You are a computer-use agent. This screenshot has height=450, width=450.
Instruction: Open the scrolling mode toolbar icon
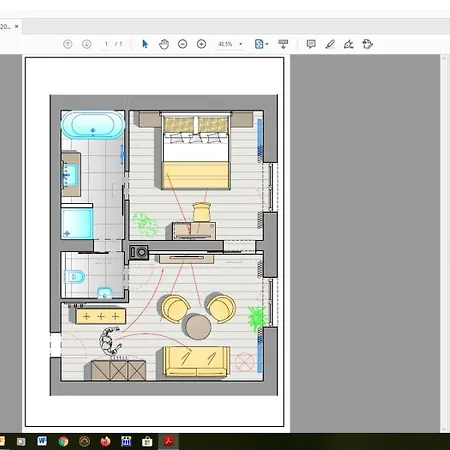coord(283,44)
